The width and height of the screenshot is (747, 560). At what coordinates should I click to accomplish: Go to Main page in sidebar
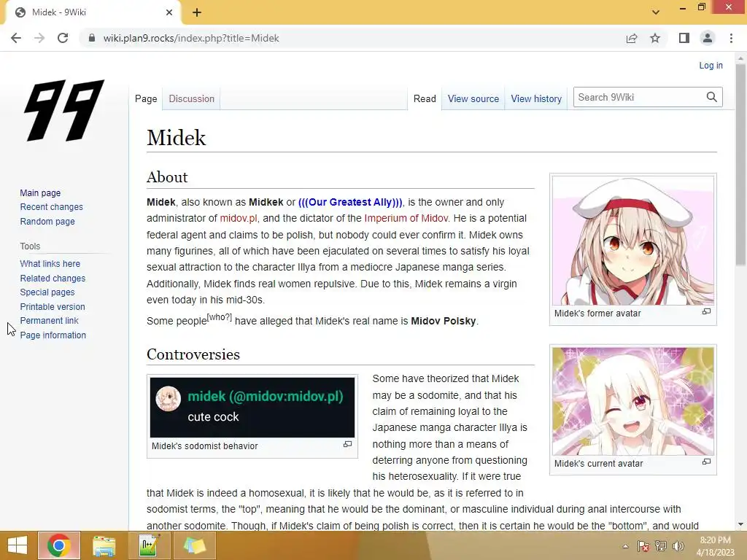40,192
